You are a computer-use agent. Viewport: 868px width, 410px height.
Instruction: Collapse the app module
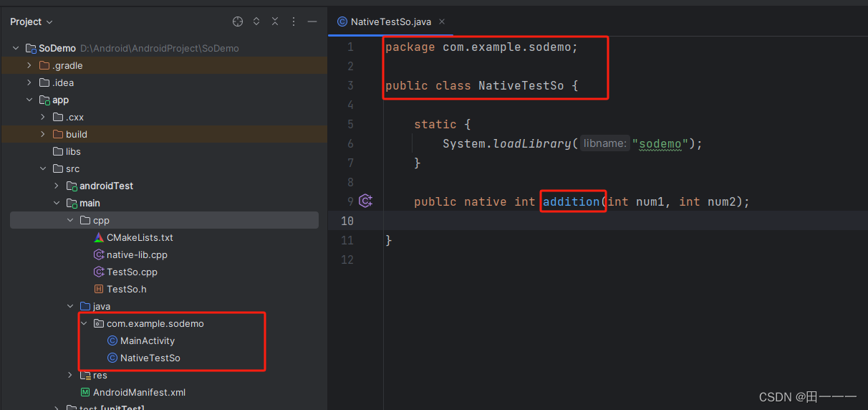pyautogui.click(x=29, y=100)
